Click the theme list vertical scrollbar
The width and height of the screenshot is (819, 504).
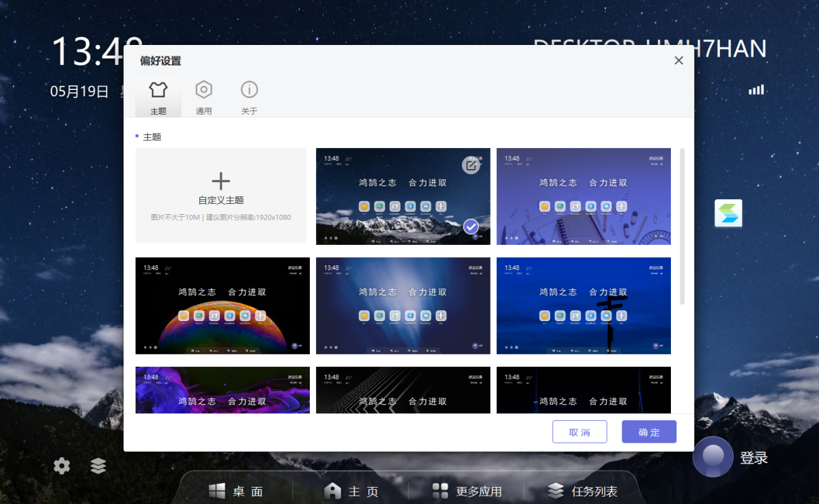click(x=682, y=225)
